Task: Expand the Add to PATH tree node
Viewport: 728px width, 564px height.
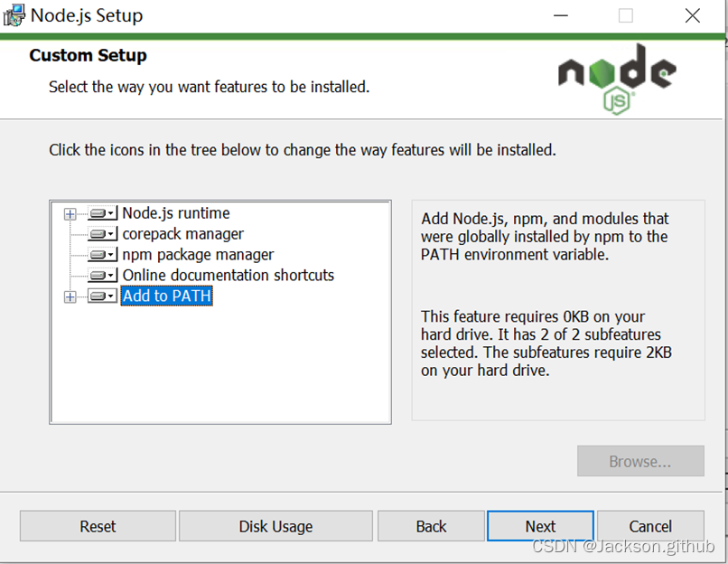Action: pos(70,296)
